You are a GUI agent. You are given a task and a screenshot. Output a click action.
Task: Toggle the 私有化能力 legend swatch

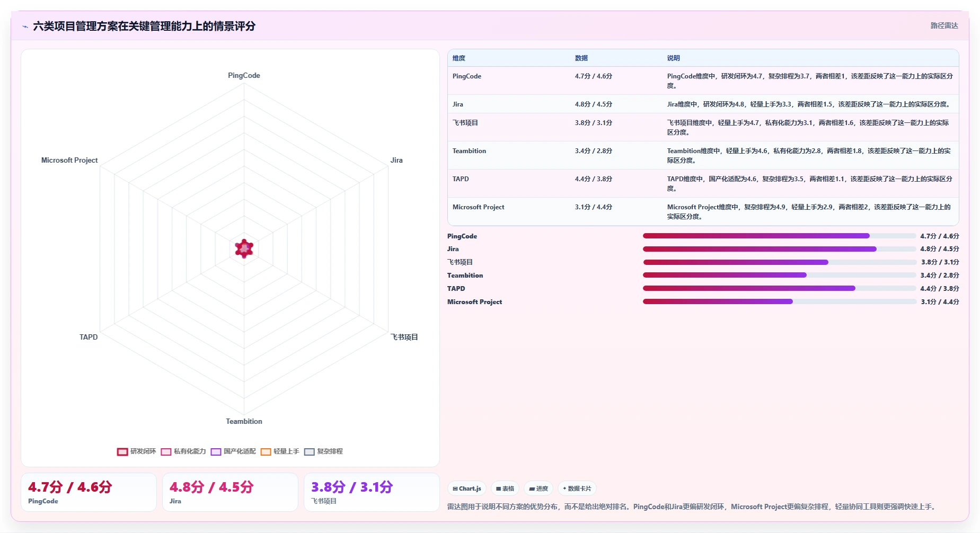(166, 451)
